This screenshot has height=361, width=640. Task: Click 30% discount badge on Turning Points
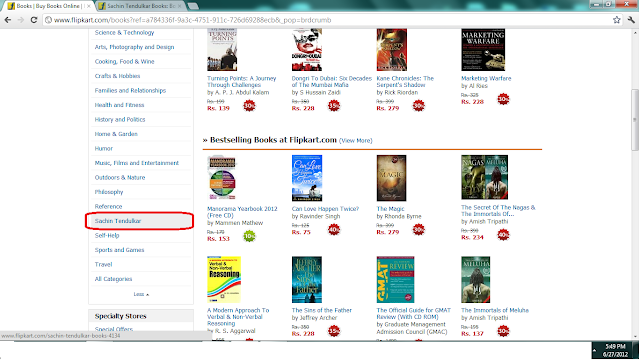pyautogui.click(x=249, y=106)
